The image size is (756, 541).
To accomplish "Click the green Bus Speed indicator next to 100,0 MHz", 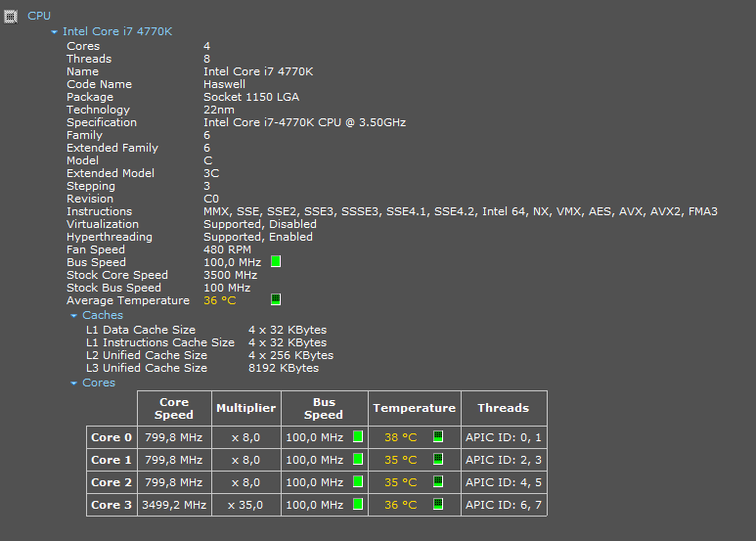I will pyautogui.click(x=276, y=261).
